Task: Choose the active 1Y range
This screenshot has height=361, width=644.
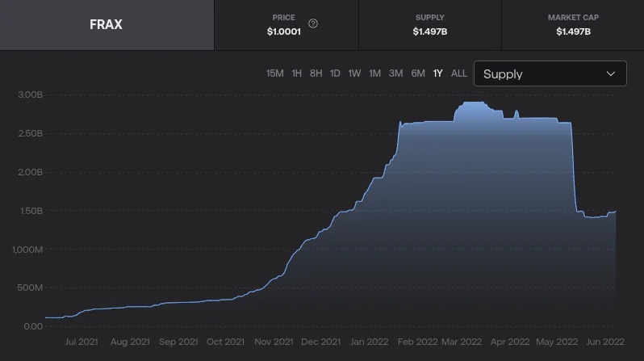Action: 438,73
